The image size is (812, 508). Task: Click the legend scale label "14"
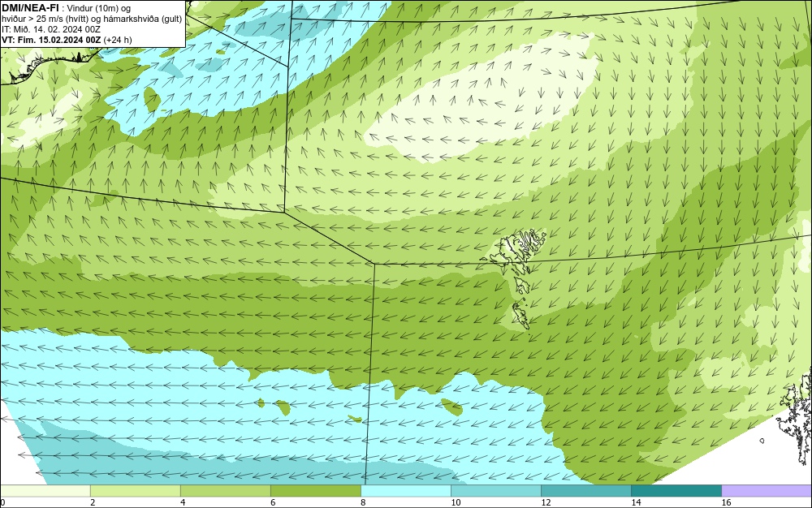[636, 502]
